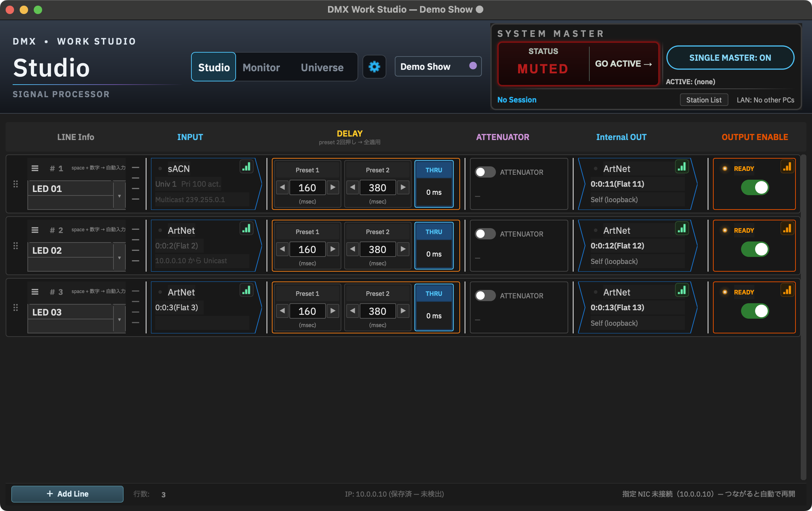812x511 pixels.
Task: Click LED 03 output enable orange signal icon
Action: tap(787, 290)
